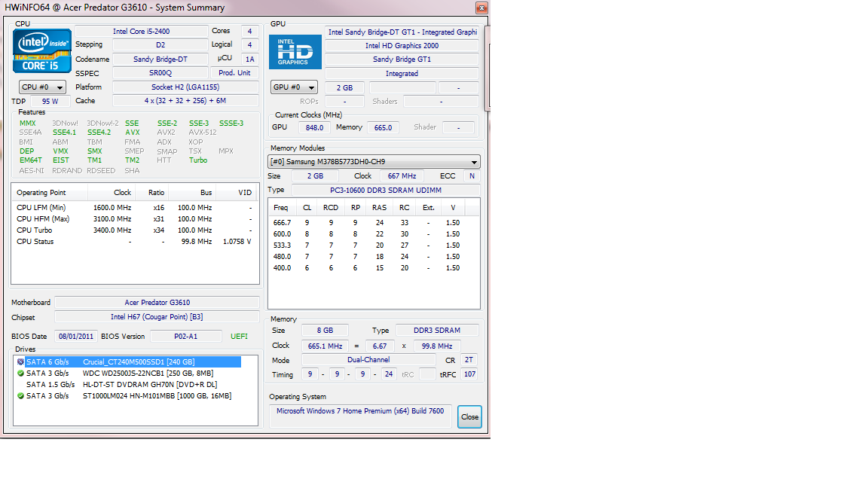
Task: Click the Sandy Bridge-DT codename field
Action: click(x=160, y=59)
